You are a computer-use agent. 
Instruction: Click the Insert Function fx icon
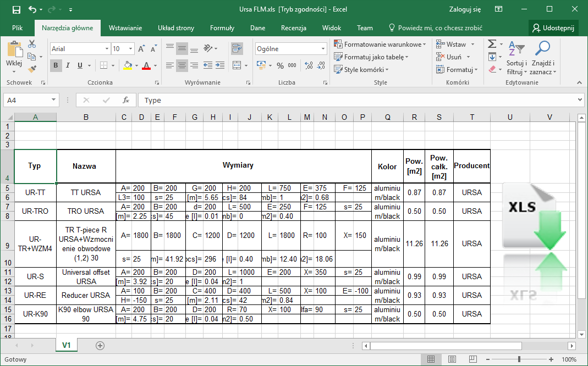click(x=125, y=100)
